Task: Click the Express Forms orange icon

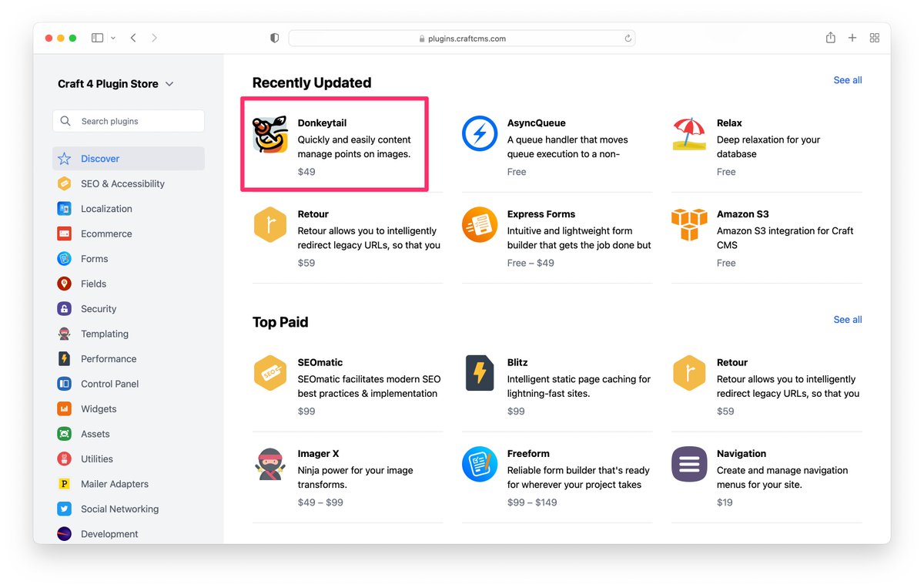Action: click(480, 225)
